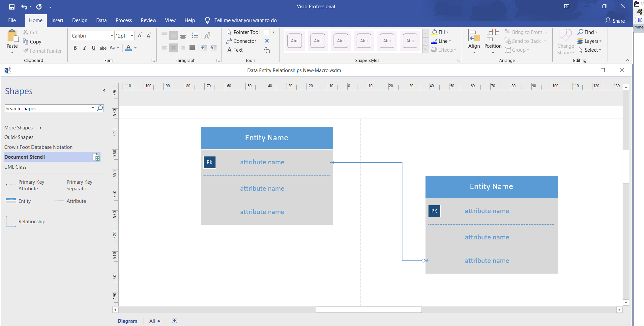Click the Copy button
This screenshot has width=644, height=326.
[32, 42]
